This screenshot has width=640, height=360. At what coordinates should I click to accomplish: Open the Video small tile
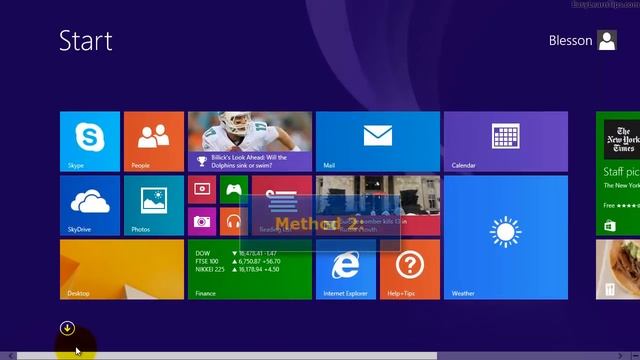point(202,189)
